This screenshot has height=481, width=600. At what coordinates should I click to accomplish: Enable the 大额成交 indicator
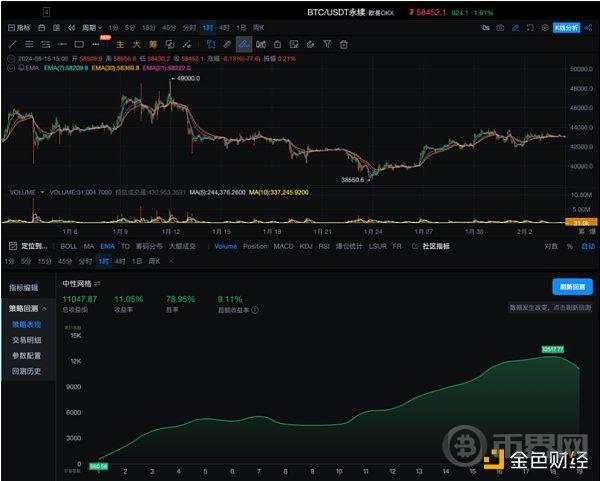pyautogui.click(x=182, y=246)
